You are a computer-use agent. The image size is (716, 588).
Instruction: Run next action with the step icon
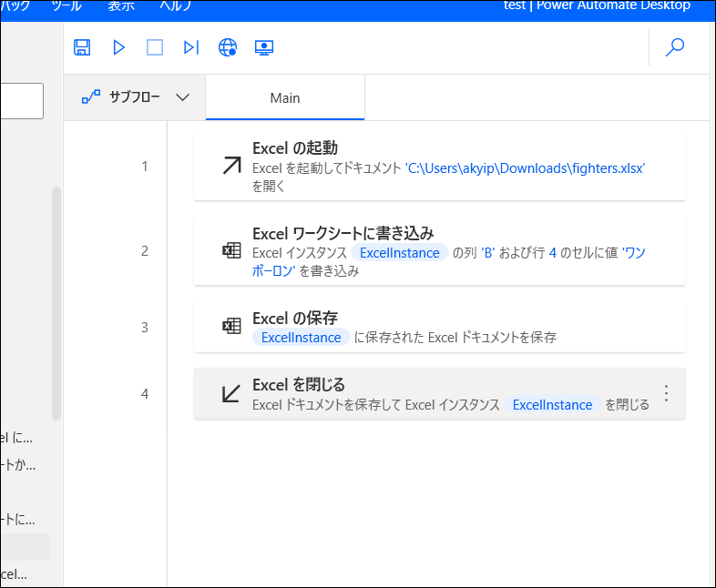[x=191, y=47]
